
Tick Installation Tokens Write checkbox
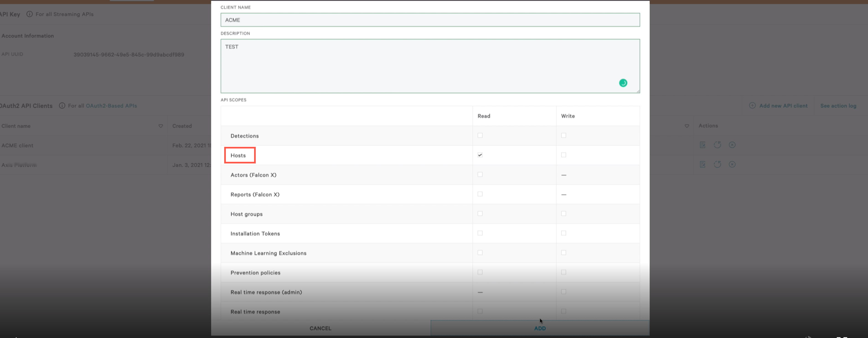tap(563, 234)
